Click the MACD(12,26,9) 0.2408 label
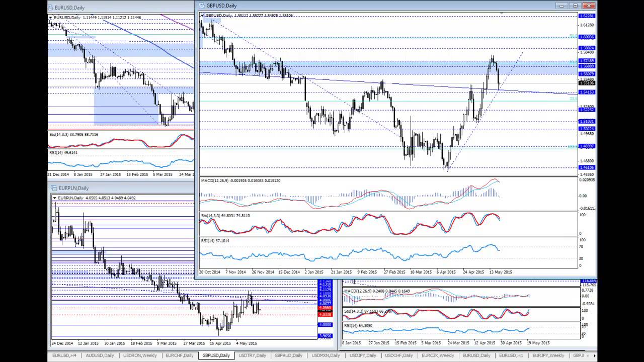 pos(376,291)
